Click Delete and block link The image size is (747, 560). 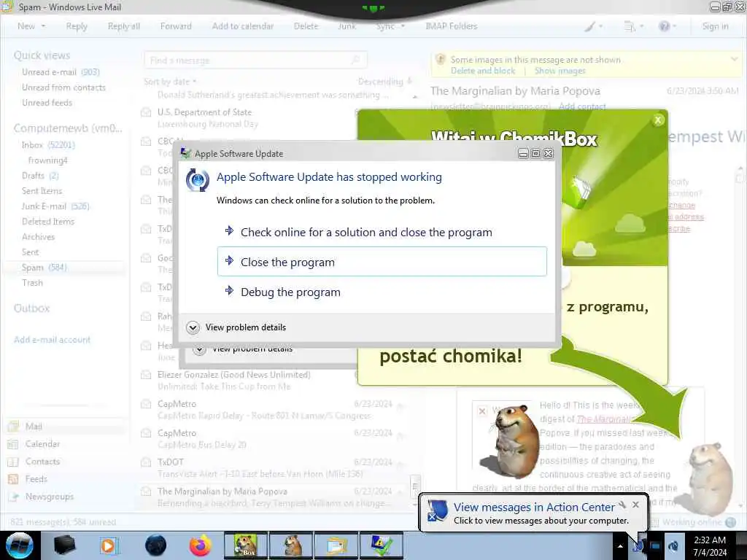tap(483, 71)
